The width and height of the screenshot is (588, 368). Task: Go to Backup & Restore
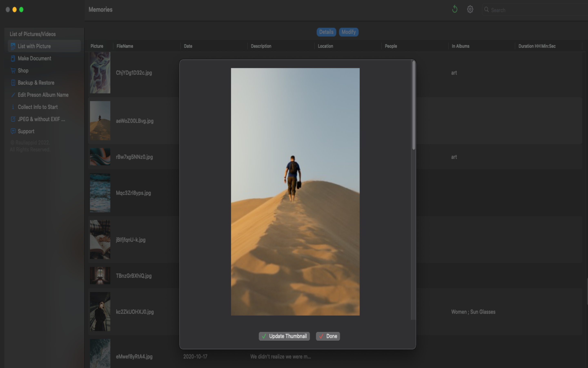[x=44, y=83]
